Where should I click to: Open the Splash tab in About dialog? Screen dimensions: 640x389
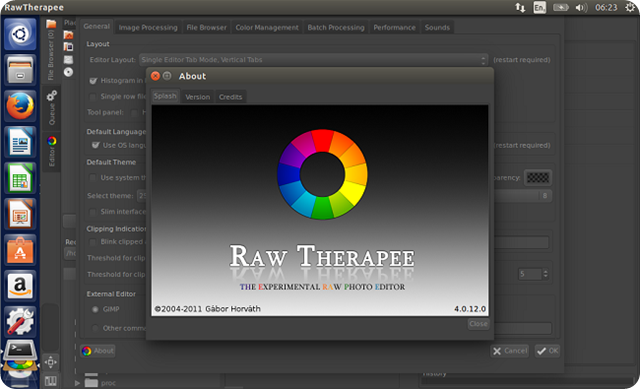click(165, 96)
